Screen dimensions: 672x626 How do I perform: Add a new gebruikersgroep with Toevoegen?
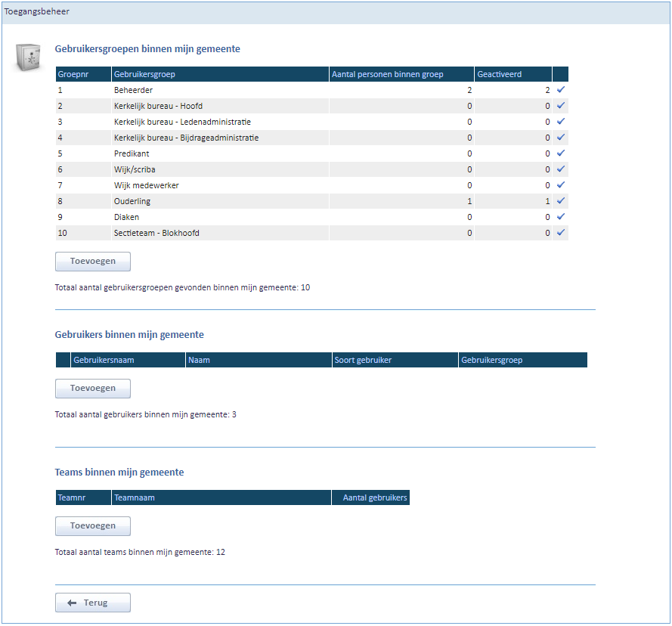(92, 261)
